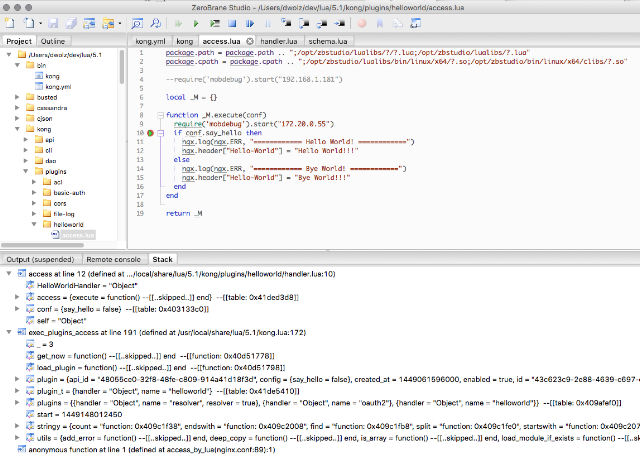Click the project panel vertical scrollbar
The height and width of the screenshot is (462, 640).
click(122, 67)
